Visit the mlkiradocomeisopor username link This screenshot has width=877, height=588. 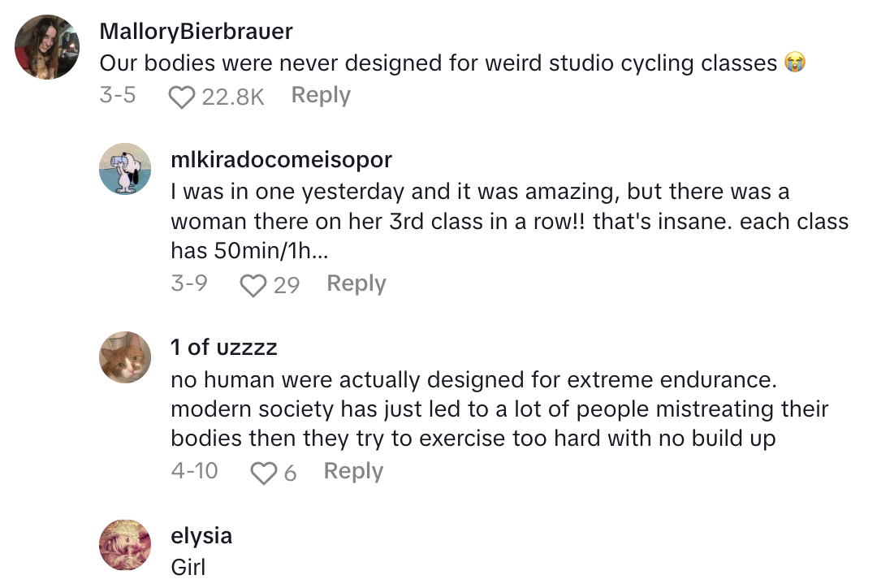click(281, 160)
